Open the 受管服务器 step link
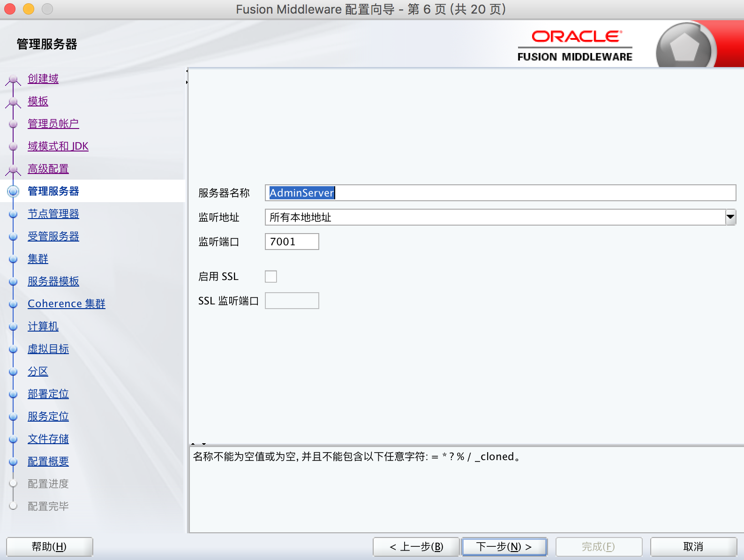Viewport: 744px width, 560px height. (x=53, y=236)
